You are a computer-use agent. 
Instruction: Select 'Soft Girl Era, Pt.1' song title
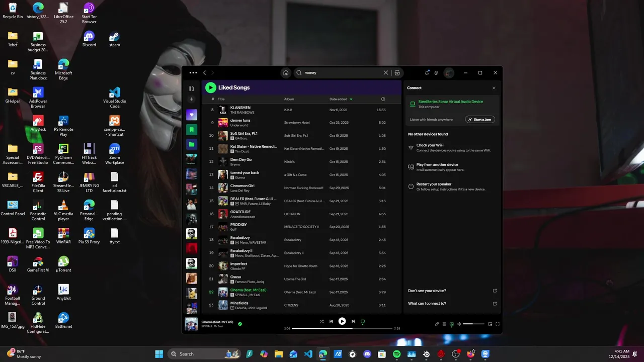click(x=244, y=133)
